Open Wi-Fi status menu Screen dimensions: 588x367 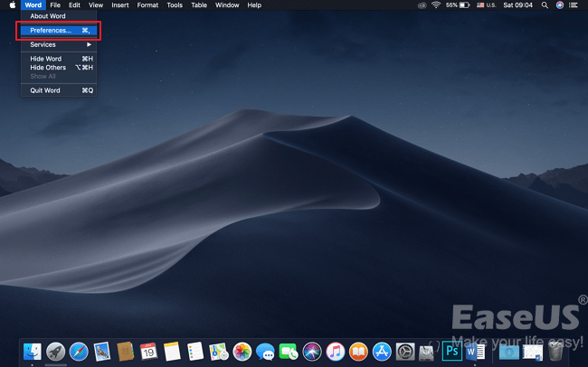click(436, 5)
